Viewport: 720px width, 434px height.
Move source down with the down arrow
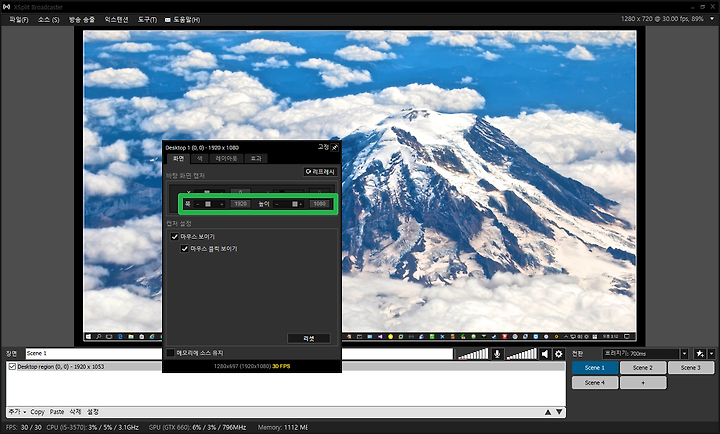(559, 412)
